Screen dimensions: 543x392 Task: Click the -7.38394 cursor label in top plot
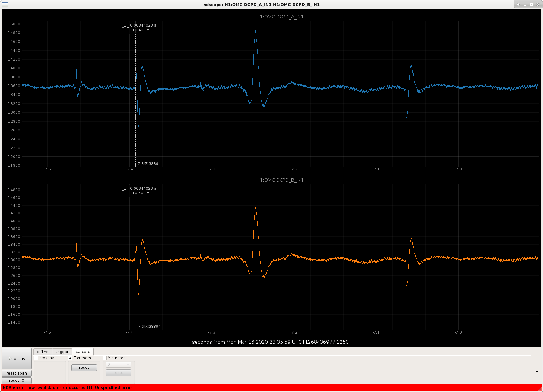click(x=153, y=164)
